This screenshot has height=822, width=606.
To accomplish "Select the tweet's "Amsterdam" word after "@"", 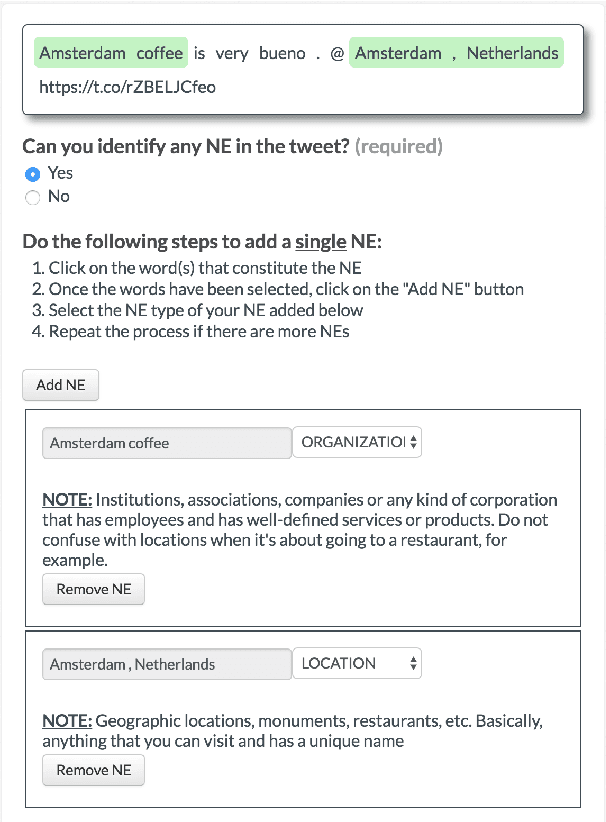I will point(398,53).
